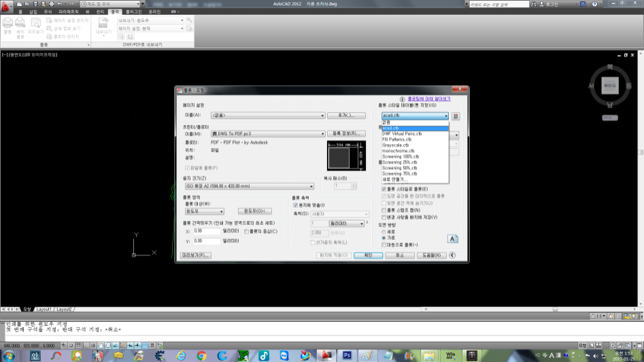Click the View Details ribbon item
Image resolution: width=644 pixels, height=362 pixels.
(64, 29)
